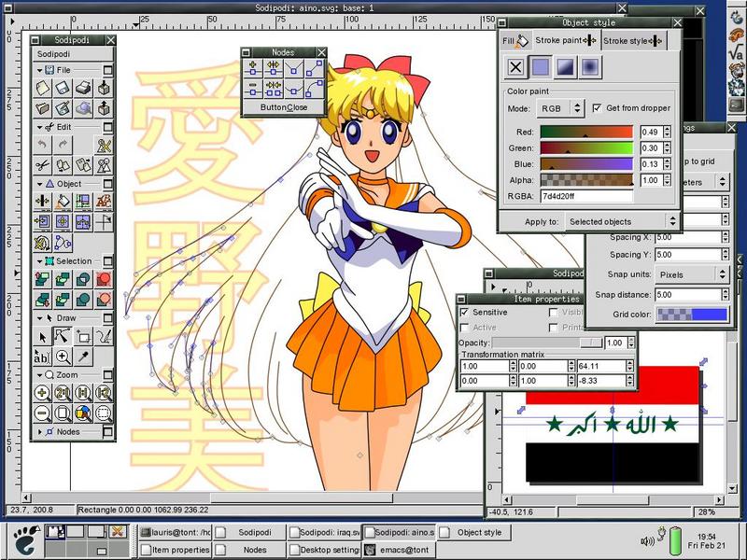Expand the Nodes section in toolbox
The width and height of the screenshot is (747, 560).
pos(39,432)
